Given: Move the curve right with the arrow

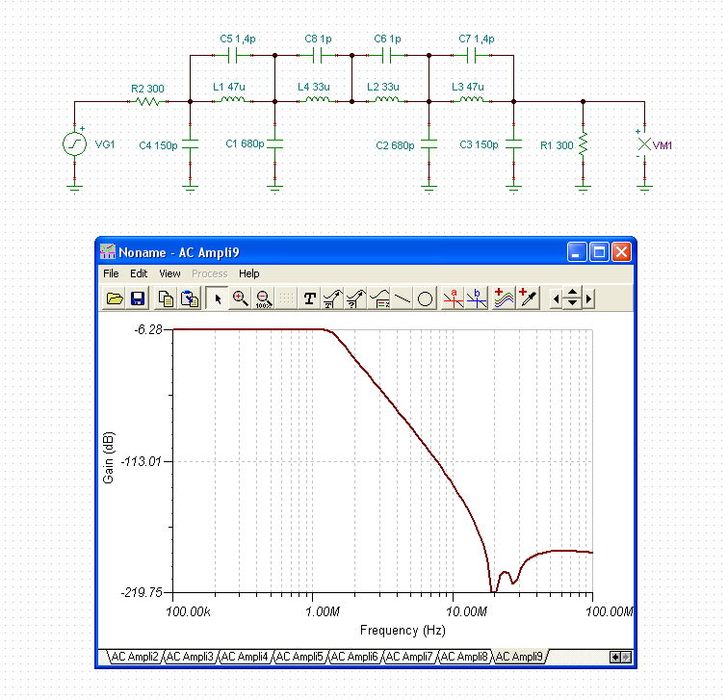Looking at the screenshot, I should tap(589, 298).
